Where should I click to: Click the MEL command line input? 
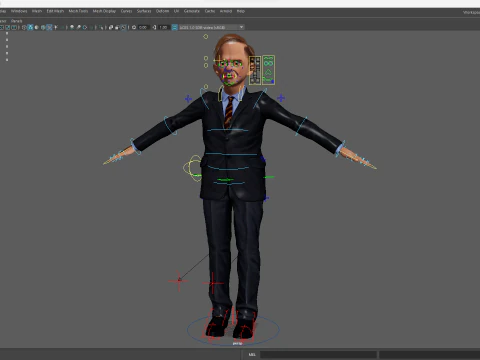(318, 354)
